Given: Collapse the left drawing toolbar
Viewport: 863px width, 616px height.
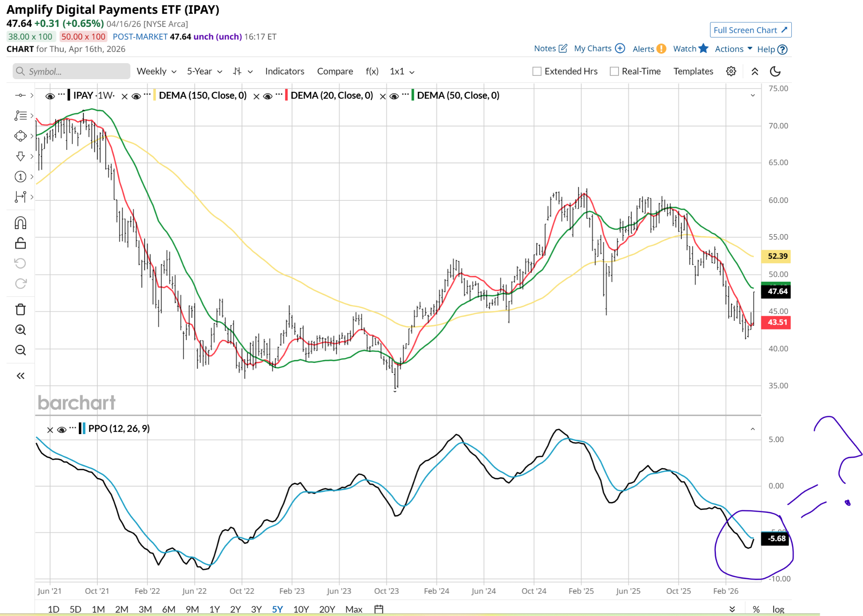Looking at the screenshot, I should (20, 376).
